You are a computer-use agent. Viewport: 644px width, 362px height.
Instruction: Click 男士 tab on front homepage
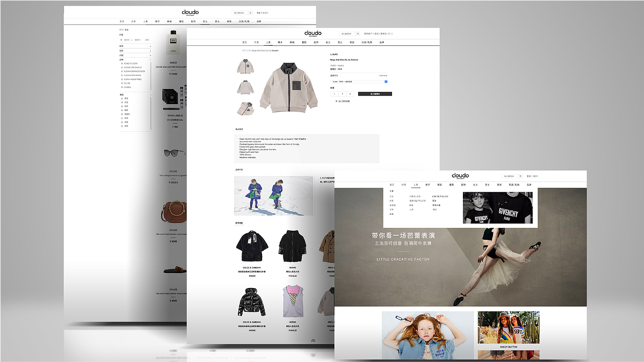[488, 185]
